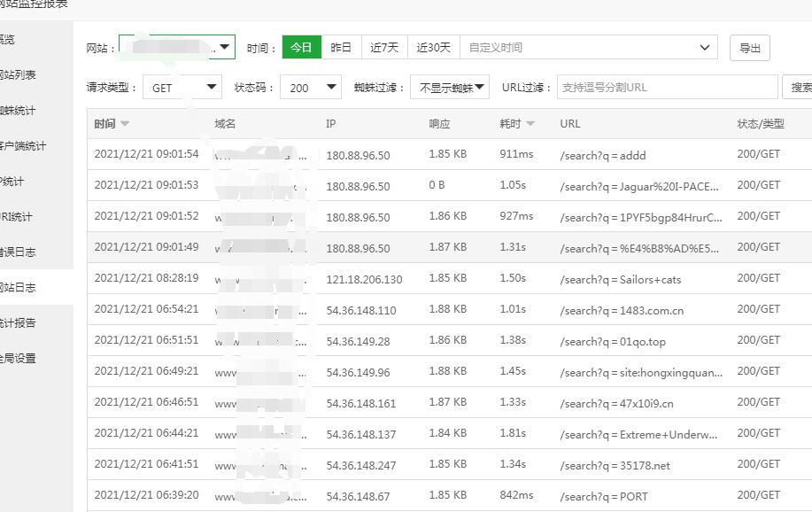Click URL /search?q=1PYF5bgp84HrurC...
This screenshot has width=812, height=512.
point(640,218)
